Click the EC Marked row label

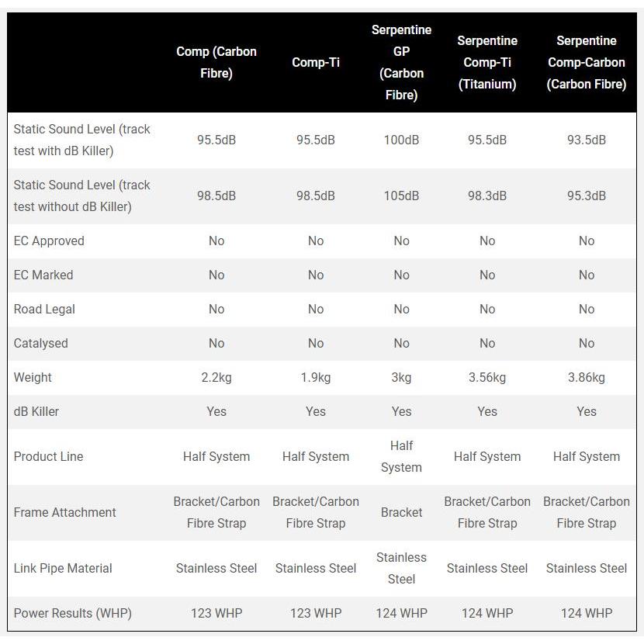point(43,275)
